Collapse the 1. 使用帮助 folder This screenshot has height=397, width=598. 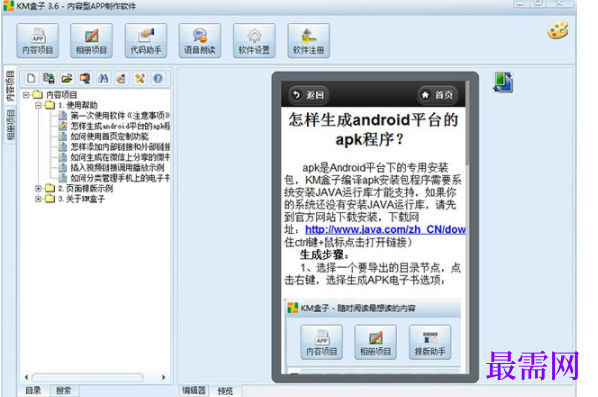[x=38, y=105]
